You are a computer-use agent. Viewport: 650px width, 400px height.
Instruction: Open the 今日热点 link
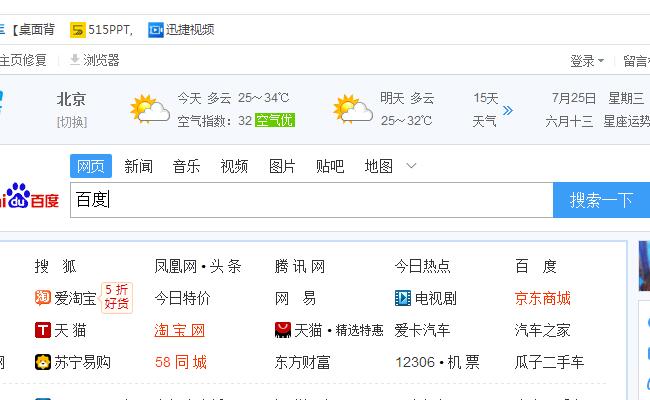click(x=422, y=266)
